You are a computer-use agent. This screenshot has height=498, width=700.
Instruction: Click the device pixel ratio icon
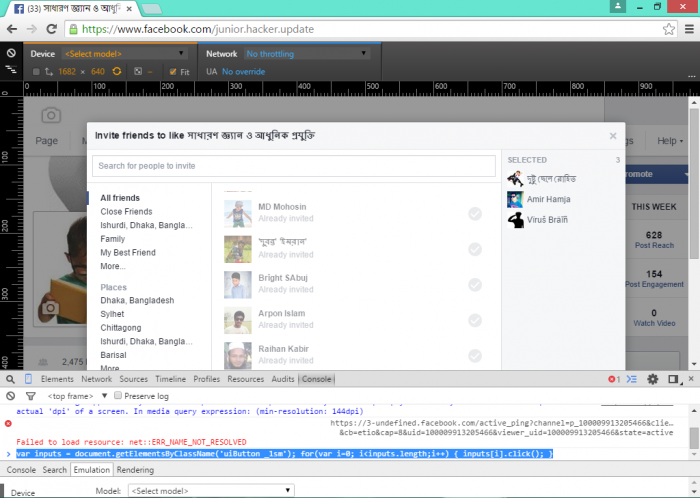138,71
